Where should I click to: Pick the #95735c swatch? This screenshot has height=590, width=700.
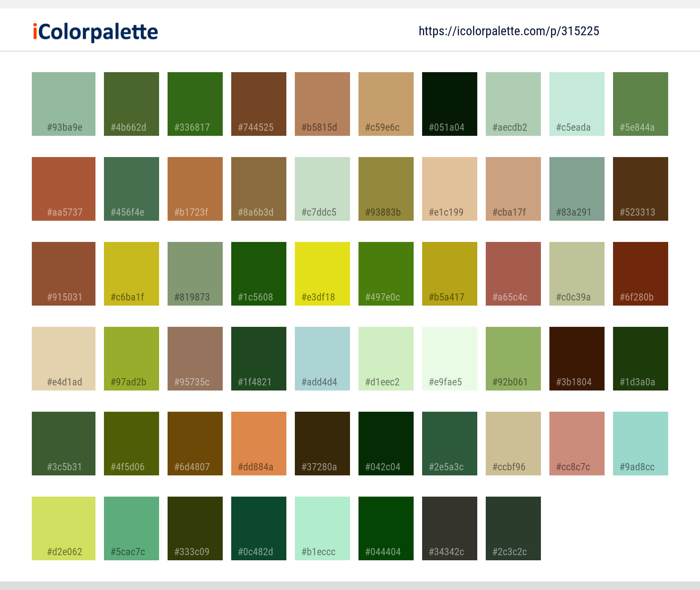click(195, 359)
